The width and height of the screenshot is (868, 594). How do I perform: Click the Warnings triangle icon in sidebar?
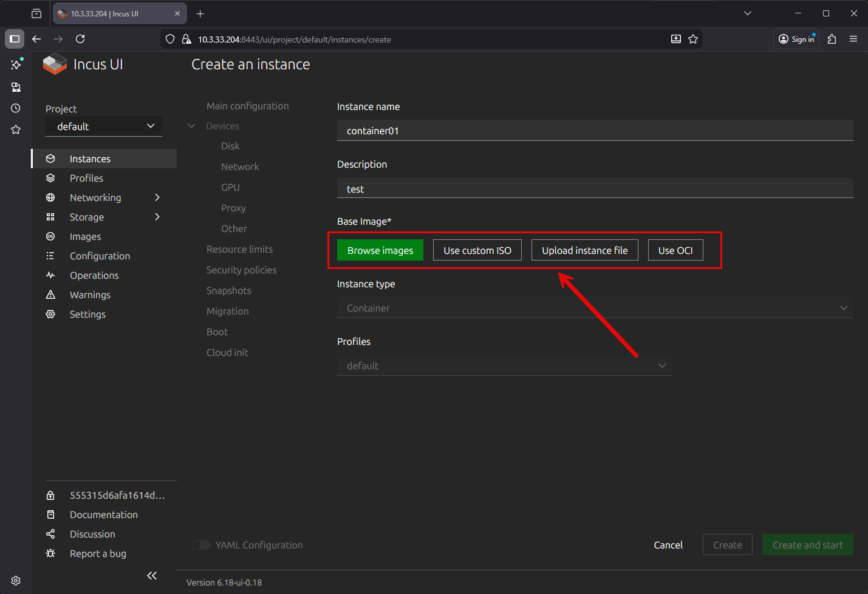click(50, 295)
